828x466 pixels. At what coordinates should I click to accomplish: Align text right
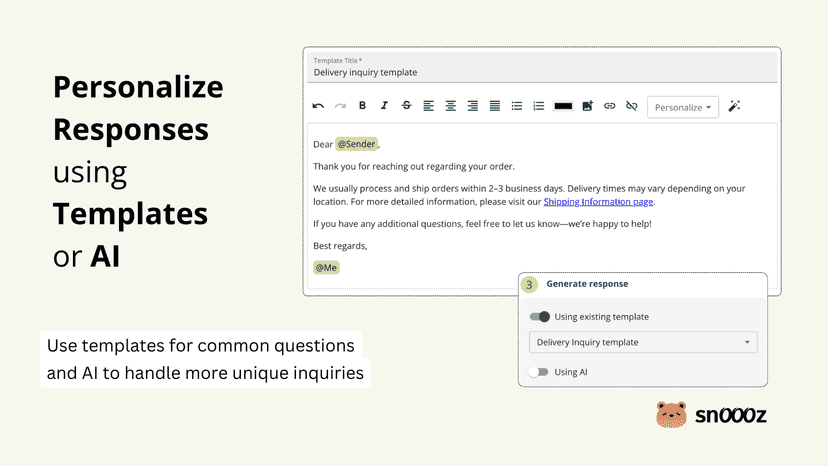[x=473, y=106]
